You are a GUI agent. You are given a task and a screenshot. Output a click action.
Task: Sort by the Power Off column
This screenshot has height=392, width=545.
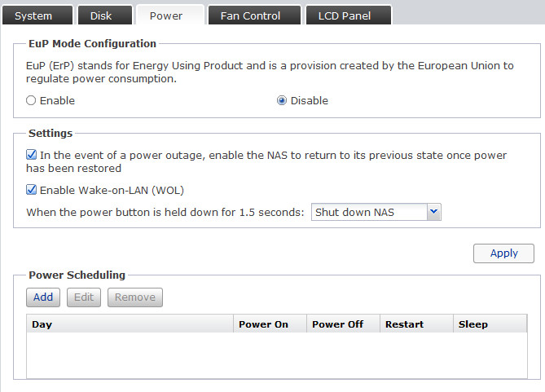(x=343, y=324)
